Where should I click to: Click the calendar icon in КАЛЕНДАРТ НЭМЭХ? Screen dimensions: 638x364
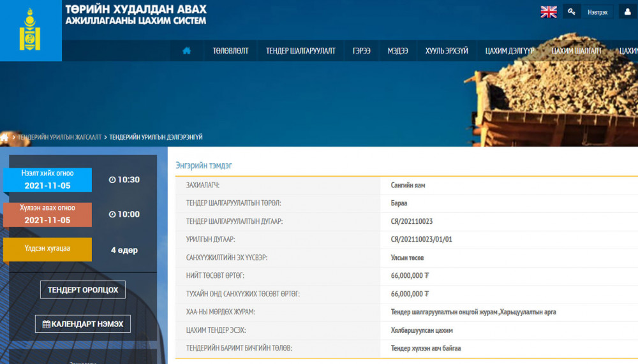click(47, 324)
